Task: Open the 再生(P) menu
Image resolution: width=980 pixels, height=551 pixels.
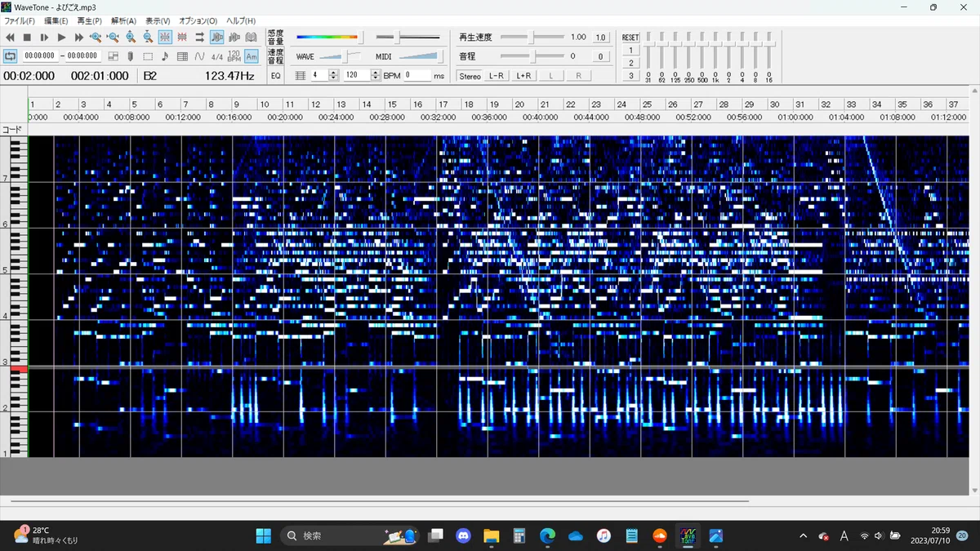Action: click(89, 20)
